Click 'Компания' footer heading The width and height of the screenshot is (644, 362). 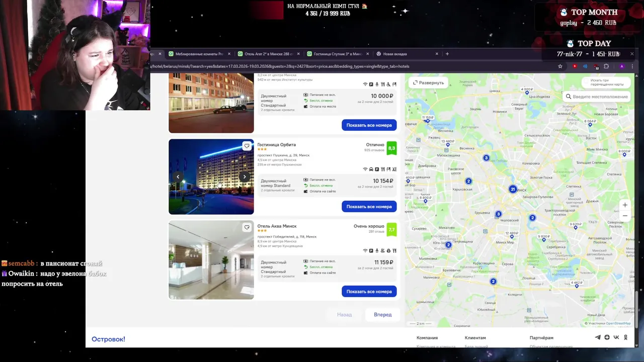(x=427, y=338)
